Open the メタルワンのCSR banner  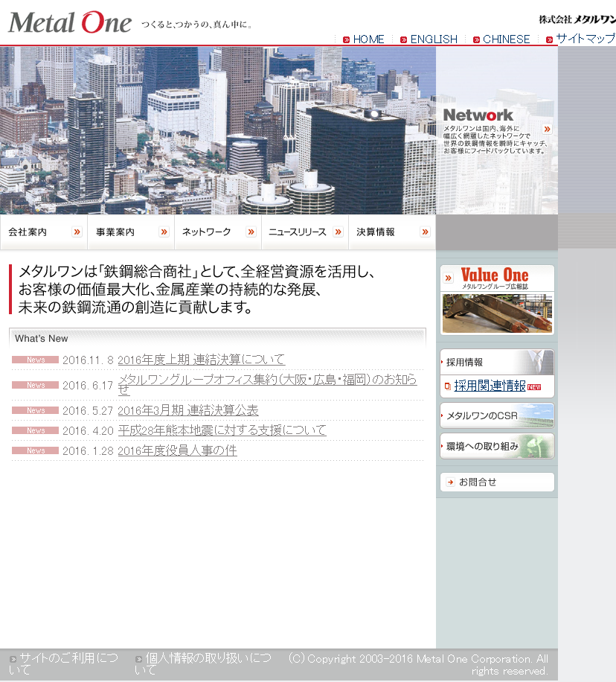(497, 415)
